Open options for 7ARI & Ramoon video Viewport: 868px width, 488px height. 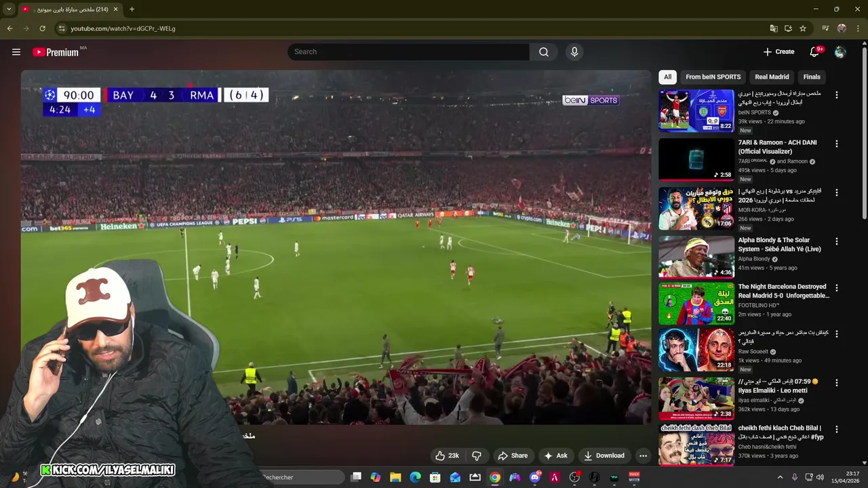(x=836, y=144)
